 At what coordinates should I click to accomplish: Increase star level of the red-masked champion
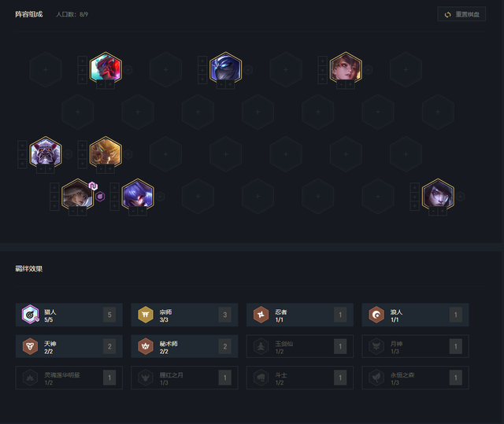[110, 84]
